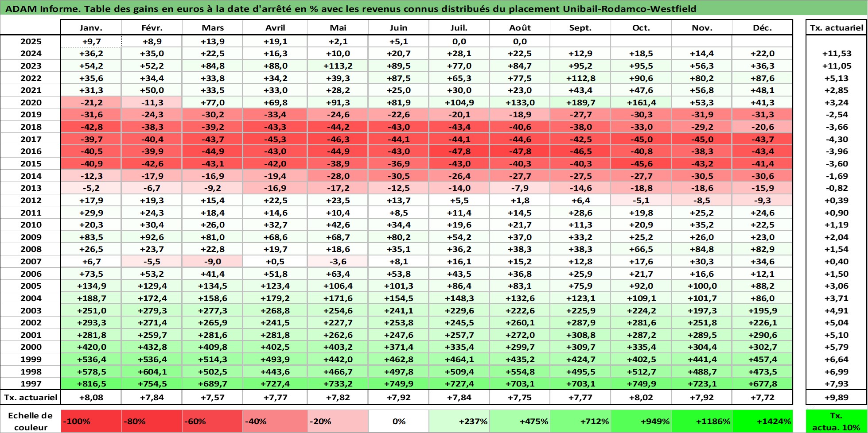
Task: Click the 2000 Févr. cell '+432,8'
Action: [x=152, y=347]
